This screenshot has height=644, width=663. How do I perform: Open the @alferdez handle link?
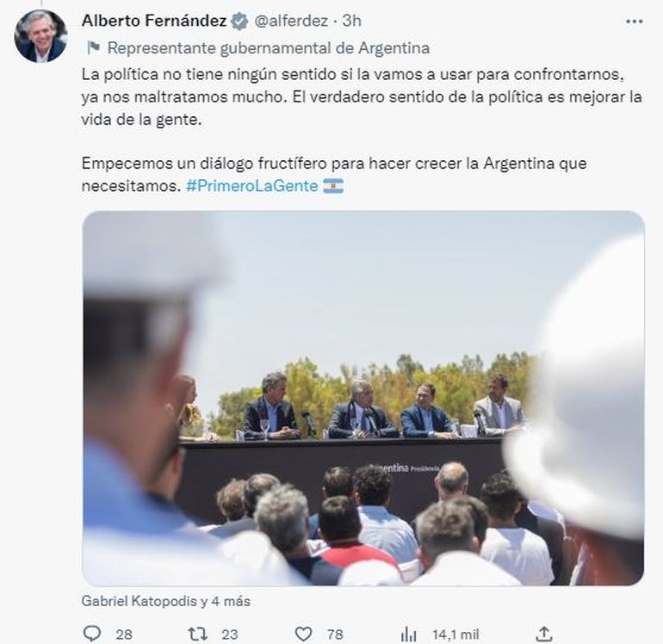pos(291,21)
